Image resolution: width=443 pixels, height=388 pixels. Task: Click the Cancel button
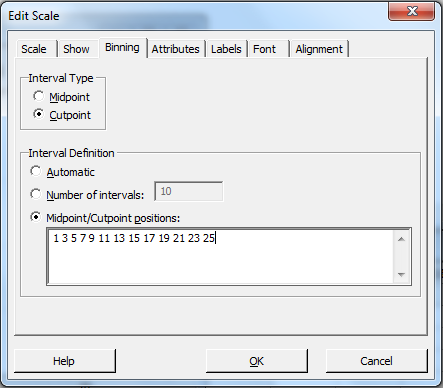tap(376, 361)
